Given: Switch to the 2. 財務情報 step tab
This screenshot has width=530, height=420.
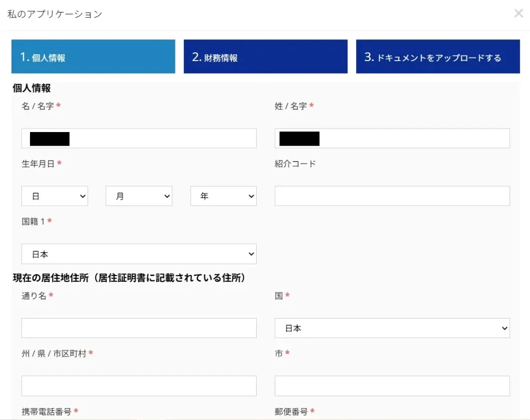Looking at the screenshot, I should pos(265,57).
